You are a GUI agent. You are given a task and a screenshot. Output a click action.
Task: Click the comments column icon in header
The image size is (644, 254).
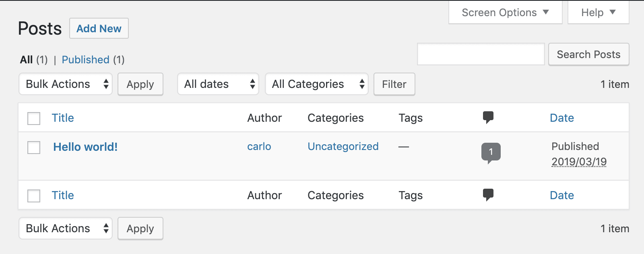tap(489, 118)
